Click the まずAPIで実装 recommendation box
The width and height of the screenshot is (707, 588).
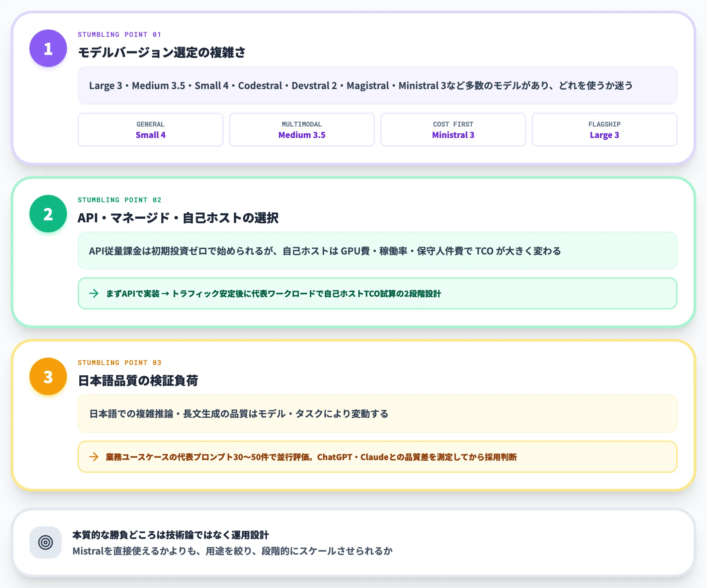coord(377,293)
